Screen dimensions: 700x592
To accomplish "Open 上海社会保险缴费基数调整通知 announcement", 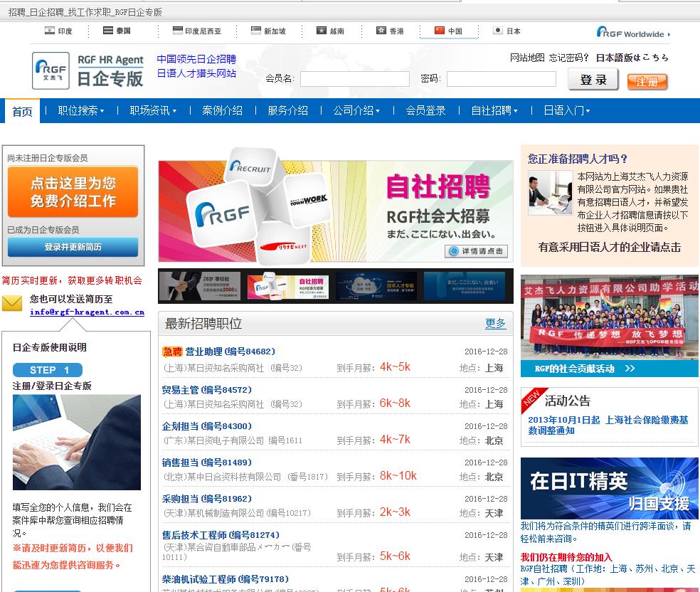I will point(608,425).
